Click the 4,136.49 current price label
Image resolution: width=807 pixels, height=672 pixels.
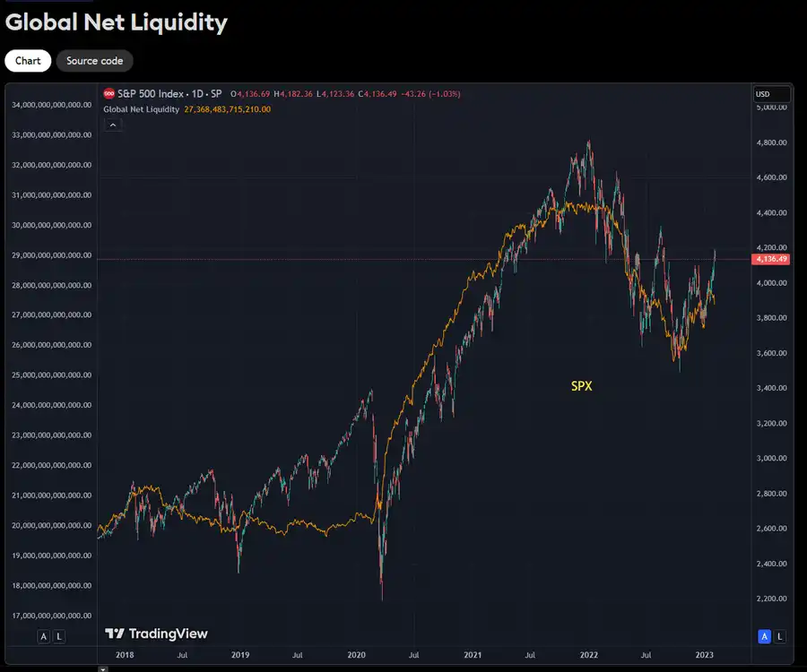click(x=771, y=259)
